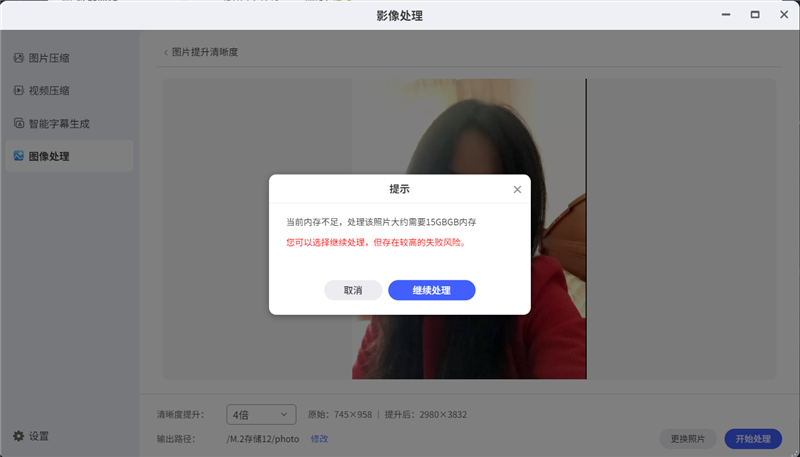
Task: Click the /M.2存储12/photo output path
Action: coord(263,439)
